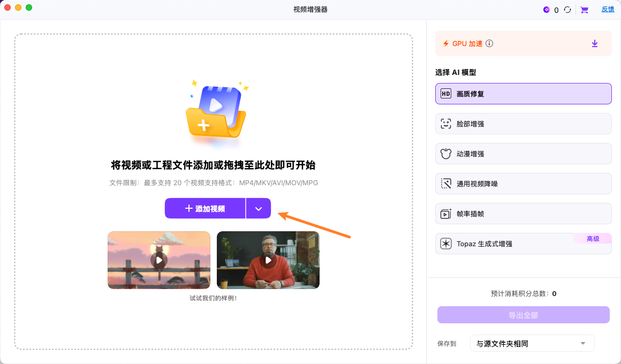Click the 视频增强器 title bar
621x364 pixels.
point(310,8)
